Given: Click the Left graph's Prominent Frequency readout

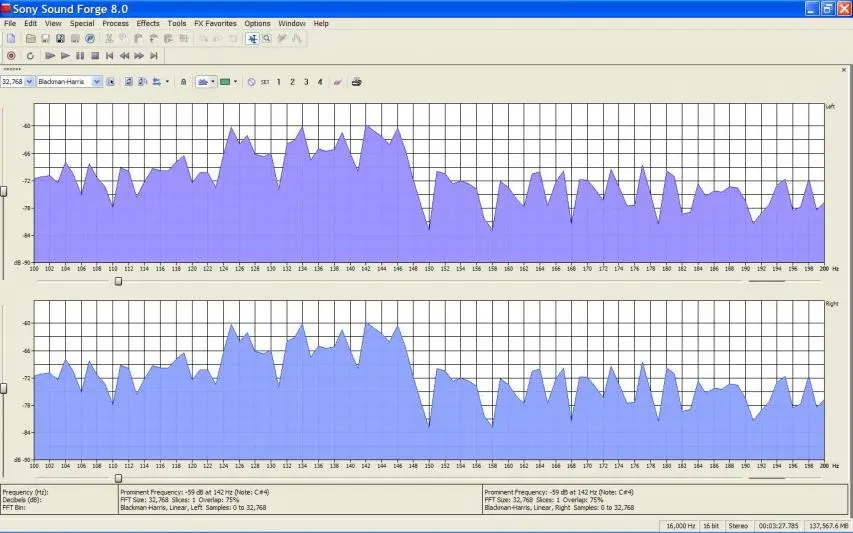Looking at the screenshot, I should (x=195, y=492).
